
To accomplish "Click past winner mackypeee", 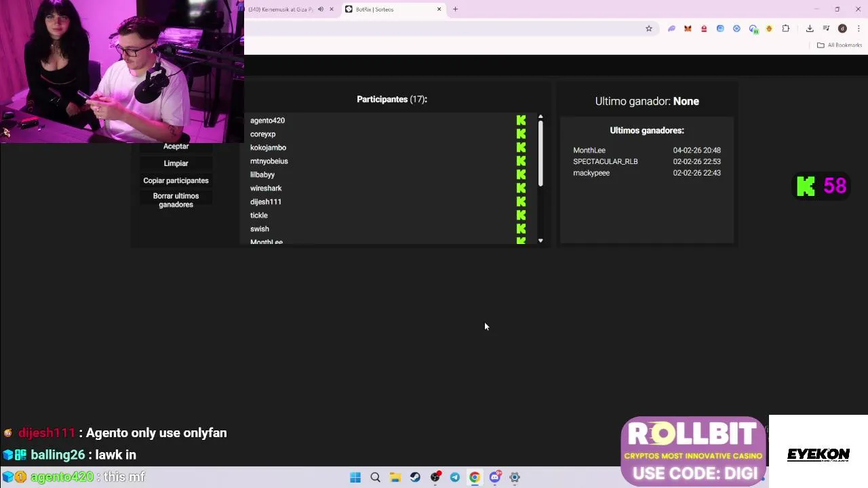I will (591, 173).
